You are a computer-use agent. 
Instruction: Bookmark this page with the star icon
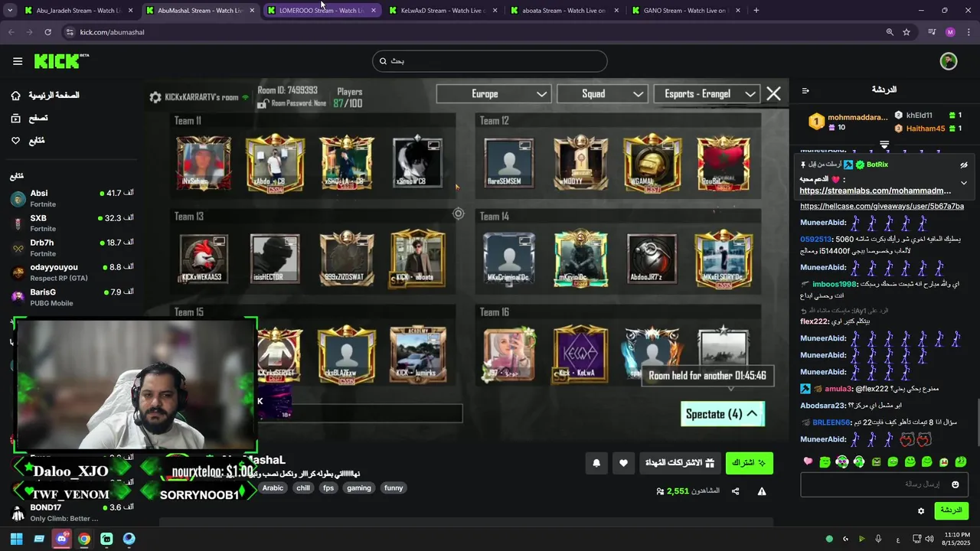pos(906,32)
